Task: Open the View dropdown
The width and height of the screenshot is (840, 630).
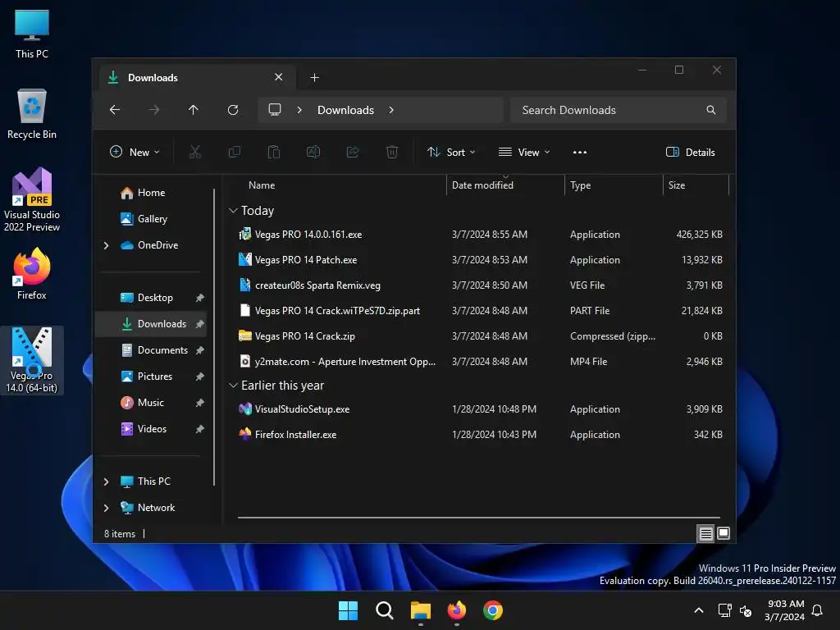Action: pyautogui.click(x=524, y=152)
